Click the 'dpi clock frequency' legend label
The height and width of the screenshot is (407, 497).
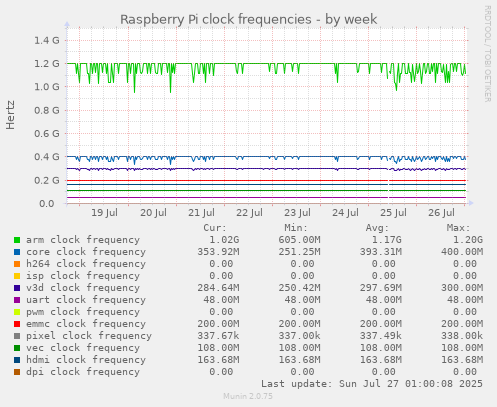tap(83, 372)
